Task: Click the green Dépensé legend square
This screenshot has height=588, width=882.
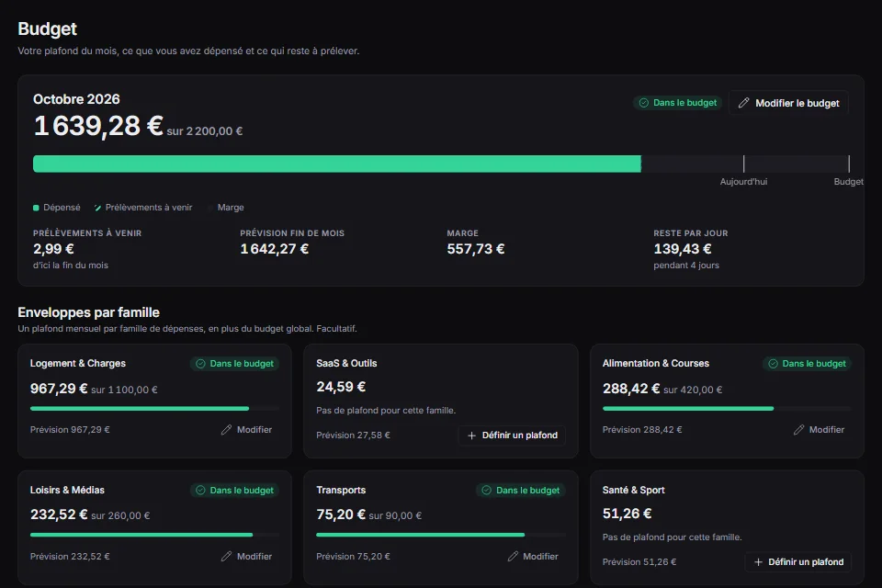Action: click(x=36, y=208)
